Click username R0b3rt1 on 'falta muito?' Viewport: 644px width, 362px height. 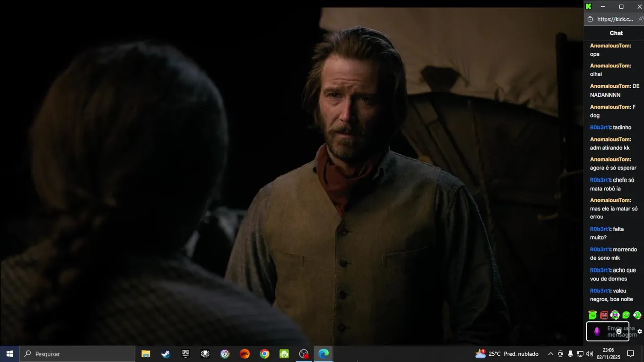click(x=600, y=229)
